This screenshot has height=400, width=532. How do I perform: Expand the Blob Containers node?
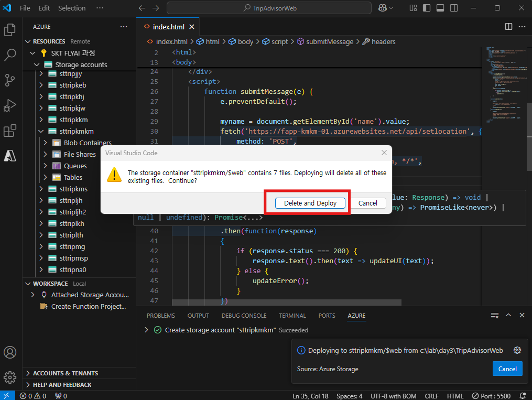(x=45, y=143)
